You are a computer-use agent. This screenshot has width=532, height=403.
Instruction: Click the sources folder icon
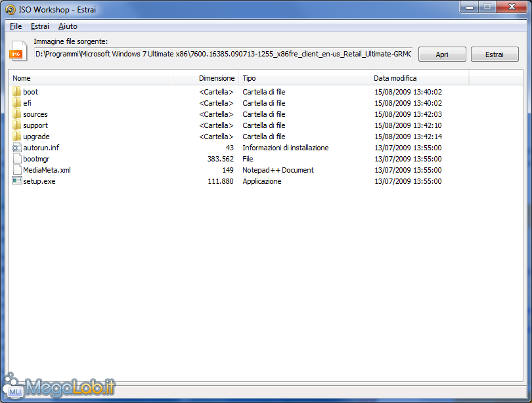pos(16,114)
